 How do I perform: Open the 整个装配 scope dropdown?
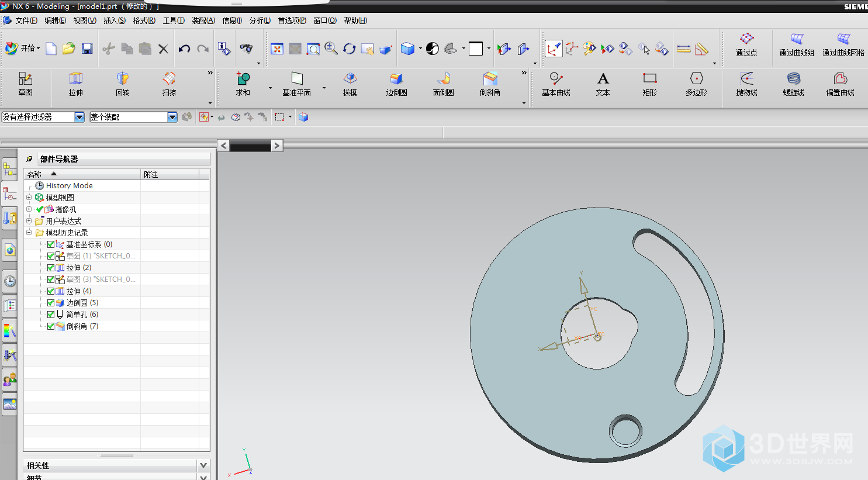172,117
